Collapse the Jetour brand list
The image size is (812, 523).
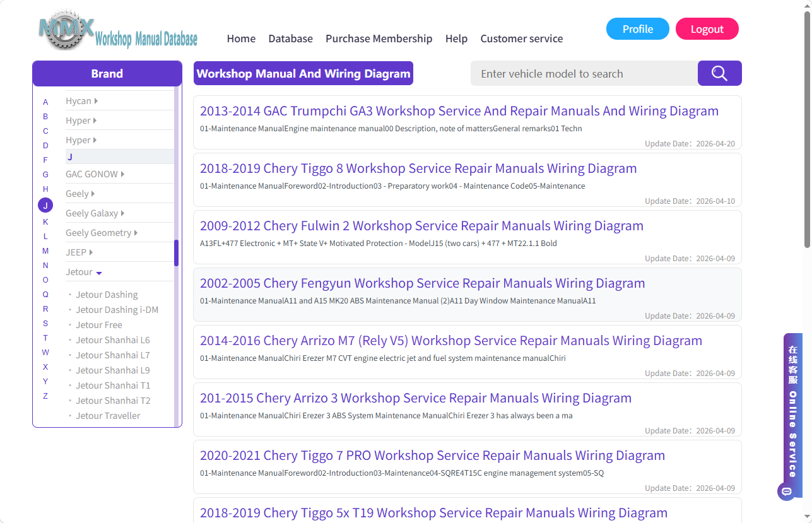(84, 272)
